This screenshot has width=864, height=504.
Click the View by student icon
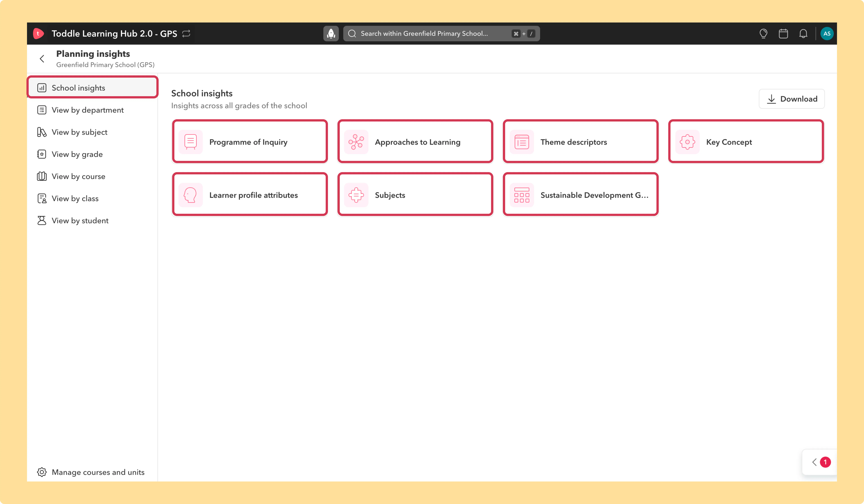coord(42,220)
